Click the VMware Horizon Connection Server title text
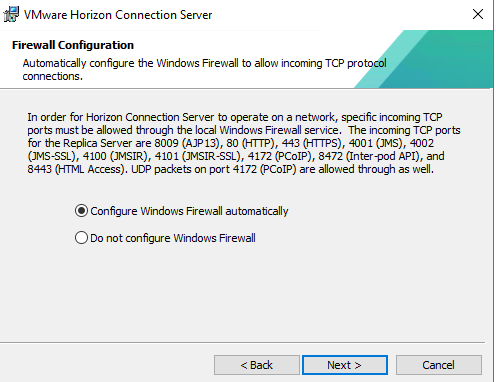 tap(118, 15)
